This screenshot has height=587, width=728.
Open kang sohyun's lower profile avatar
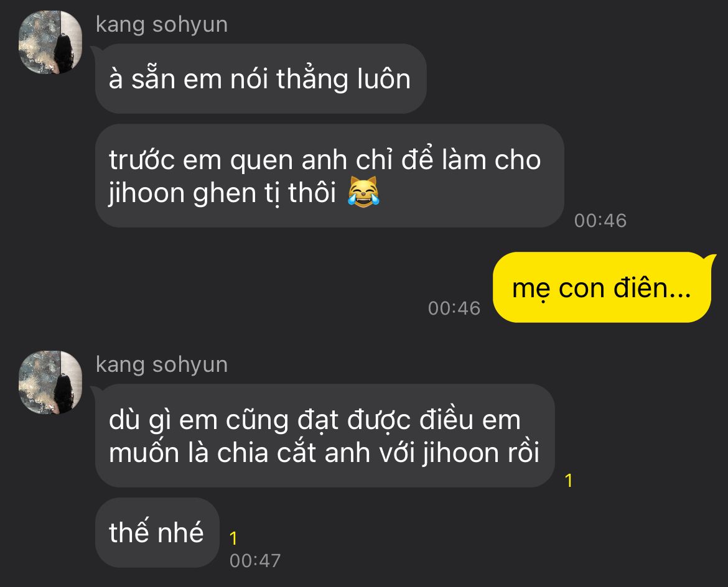click(x=50, y=382)
